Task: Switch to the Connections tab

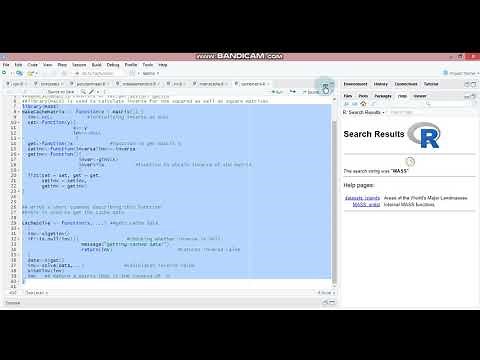Action: coord(406,84)
